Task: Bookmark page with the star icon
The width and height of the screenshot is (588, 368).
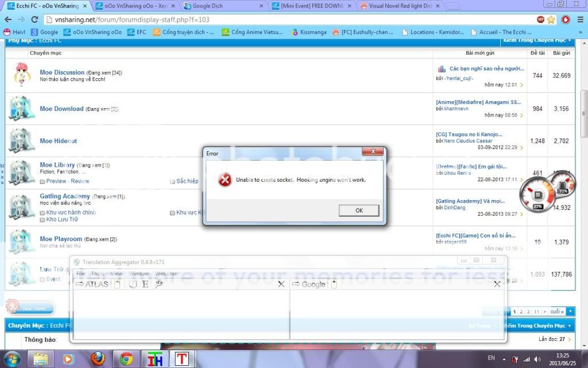Action: 552,19
